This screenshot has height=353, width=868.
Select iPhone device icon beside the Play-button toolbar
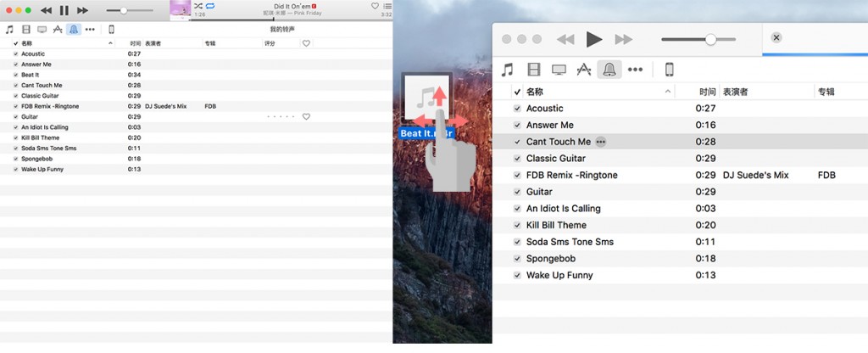click(x=669, y=70)
